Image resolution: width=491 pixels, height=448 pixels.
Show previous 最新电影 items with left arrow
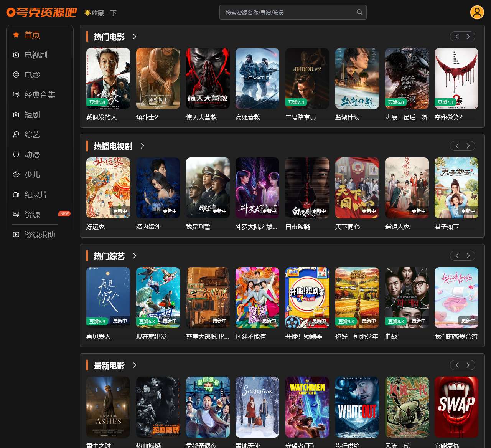[x=457, y=365]
